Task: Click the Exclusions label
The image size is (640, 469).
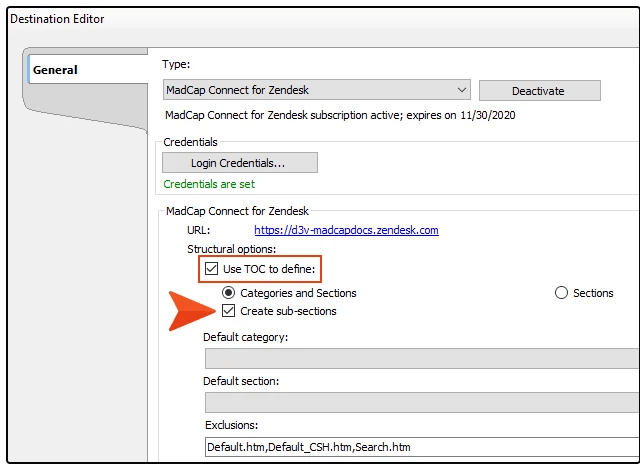Action: [x=231, y=425]
